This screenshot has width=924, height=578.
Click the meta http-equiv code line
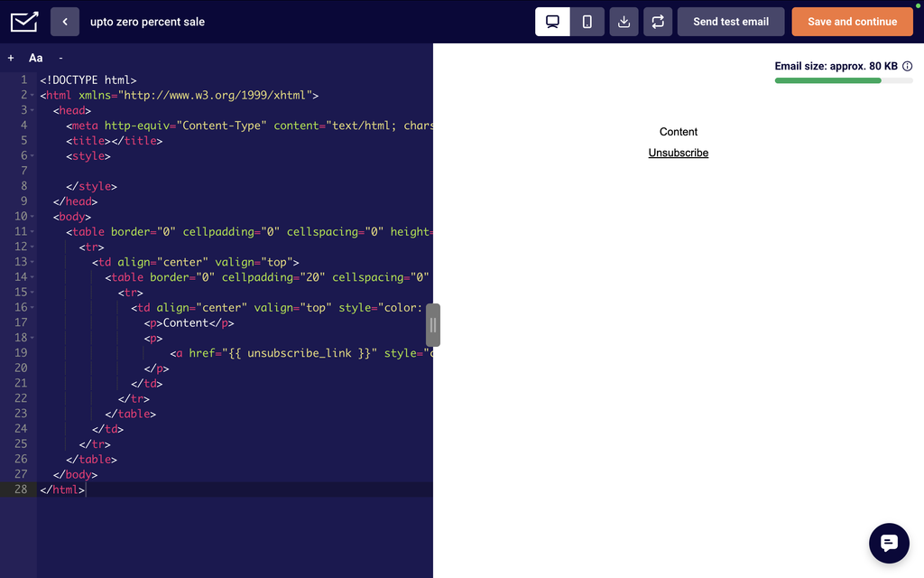click(x=249, y=126)
